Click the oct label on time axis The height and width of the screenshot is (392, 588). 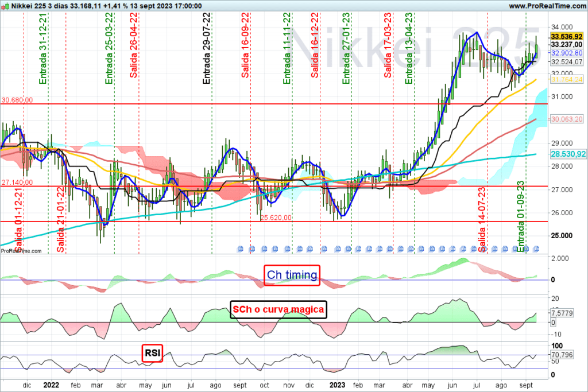pos(264,385)
